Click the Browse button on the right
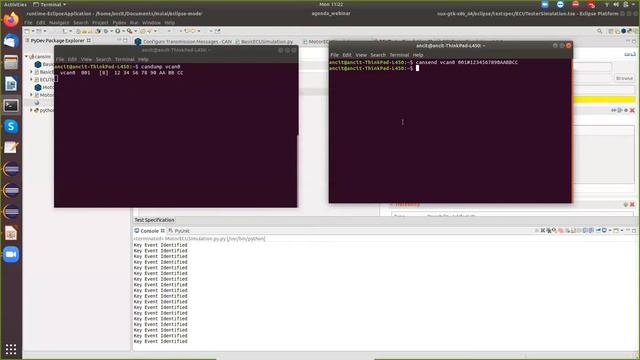The height and width of the screenshot is (360, 640). pyautogui.click(x=624, y=78)
